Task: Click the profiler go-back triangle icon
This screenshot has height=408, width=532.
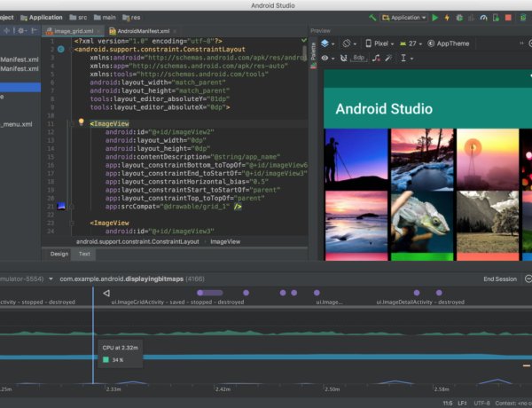Action: [106, 293]
